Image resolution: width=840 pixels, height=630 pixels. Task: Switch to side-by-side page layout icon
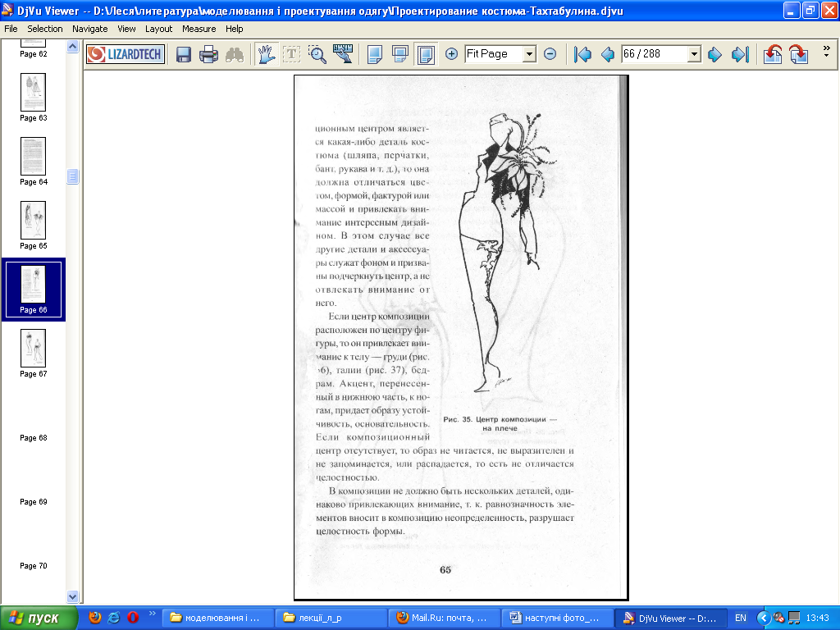pyautogui.click(x=426, y=54)
